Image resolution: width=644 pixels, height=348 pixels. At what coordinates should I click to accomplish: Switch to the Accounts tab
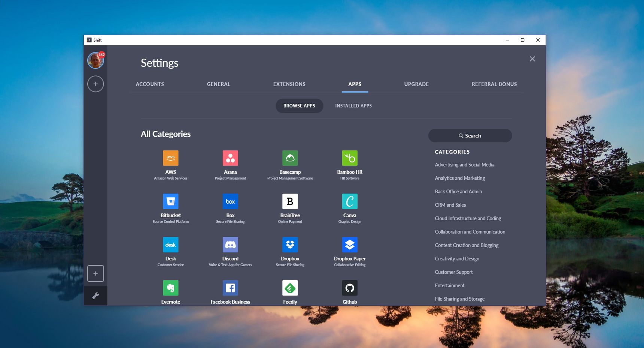click(150, 84)
